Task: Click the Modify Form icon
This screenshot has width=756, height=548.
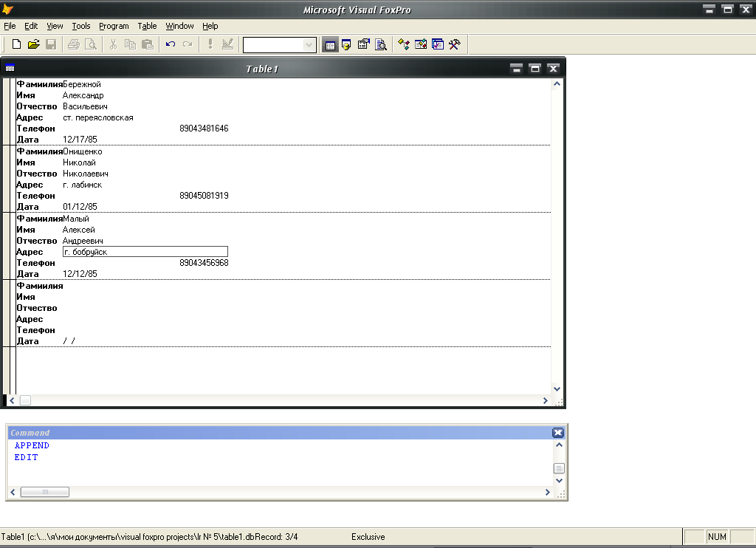Action: click(227, 44)
